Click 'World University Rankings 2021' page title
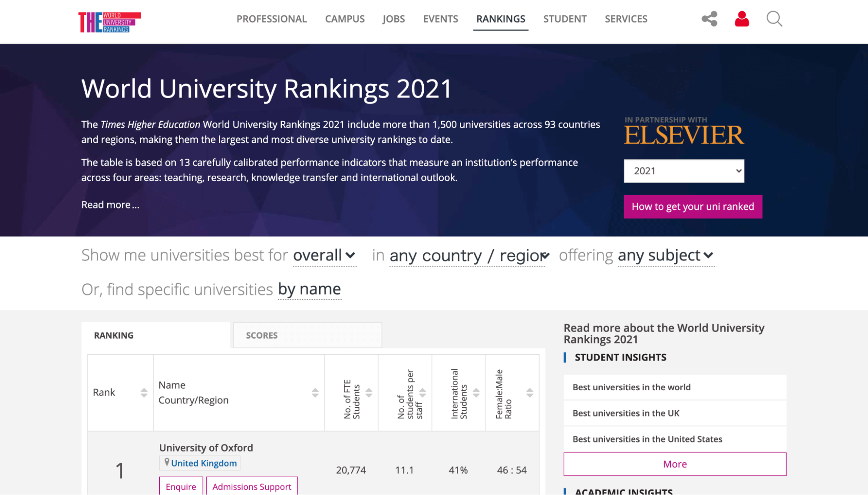This screenshot has width=868, height=495. point(267,89)
